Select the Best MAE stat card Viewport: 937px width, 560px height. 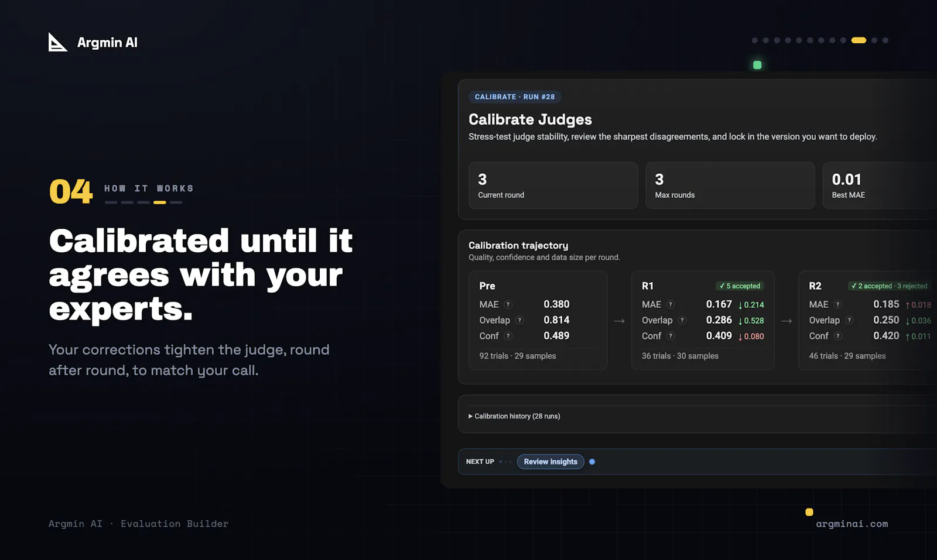click(x=880, y=185)
